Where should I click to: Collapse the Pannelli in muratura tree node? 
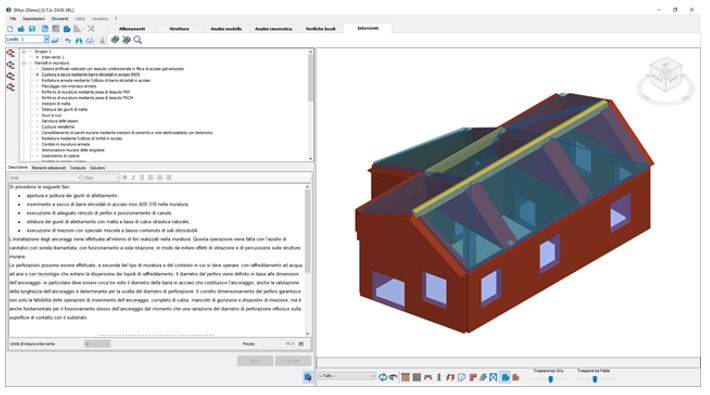click(x=24, y=63)
